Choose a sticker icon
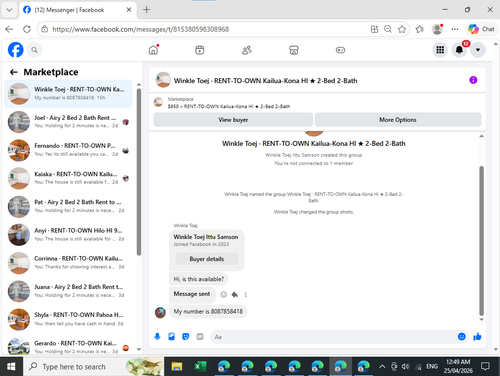 [x=186, y=337]
